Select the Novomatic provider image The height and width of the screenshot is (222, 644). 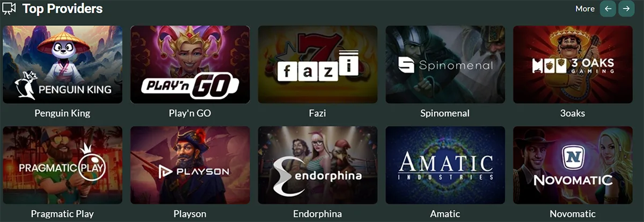[x=573, y=165]
